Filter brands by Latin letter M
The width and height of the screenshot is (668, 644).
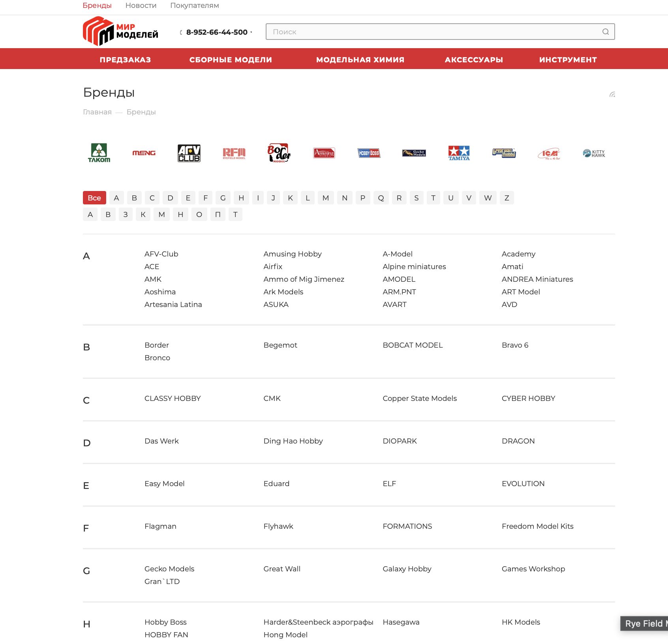click(x=325, y=198)
